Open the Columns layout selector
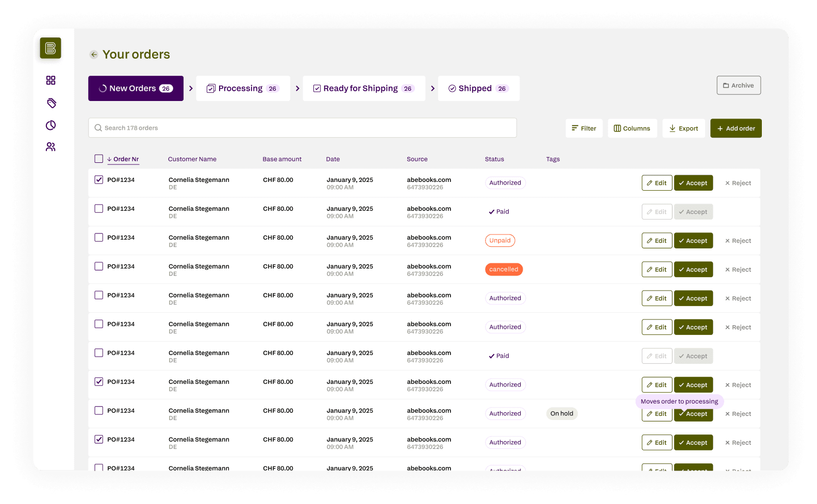Image resolution: width=817 pixels, height=504 pixels. click(x=632, y=128)
